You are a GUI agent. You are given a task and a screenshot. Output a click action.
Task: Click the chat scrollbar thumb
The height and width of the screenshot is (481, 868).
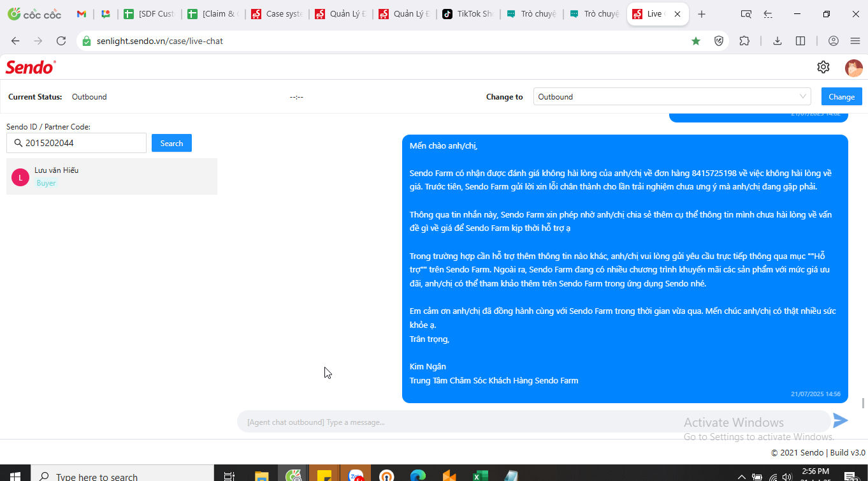click(864, 403)
